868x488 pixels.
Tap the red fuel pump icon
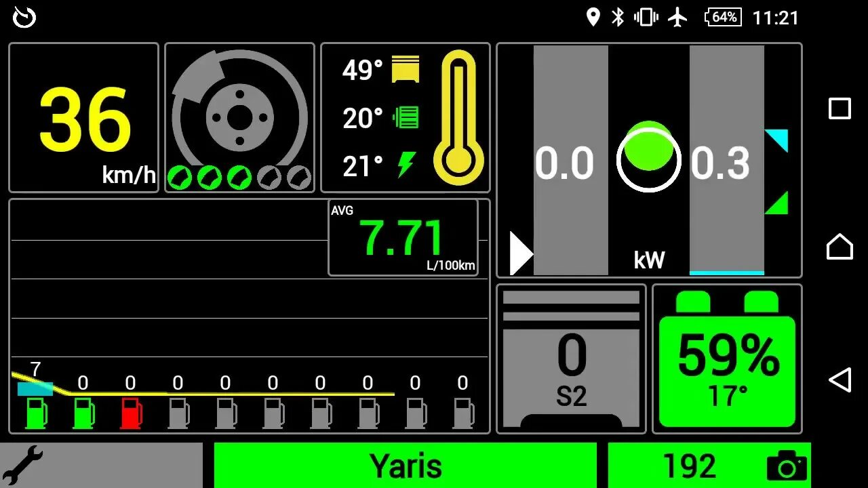132,413
